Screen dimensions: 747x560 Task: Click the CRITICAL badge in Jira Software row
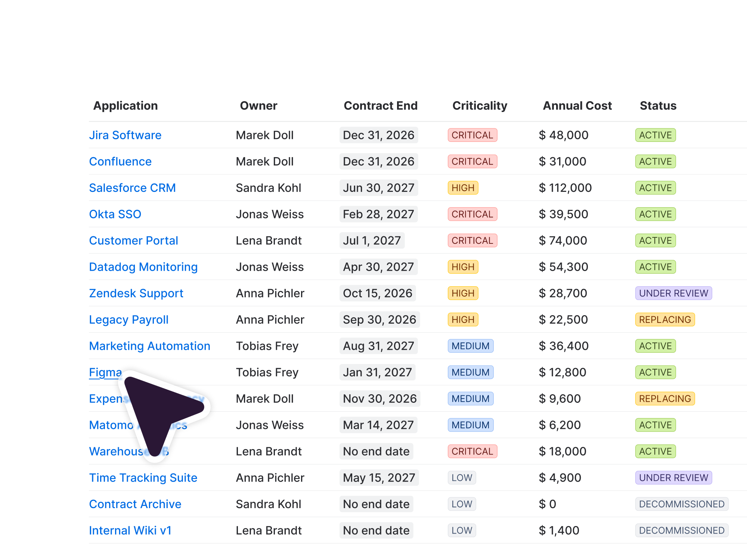(x=472, y=135)
